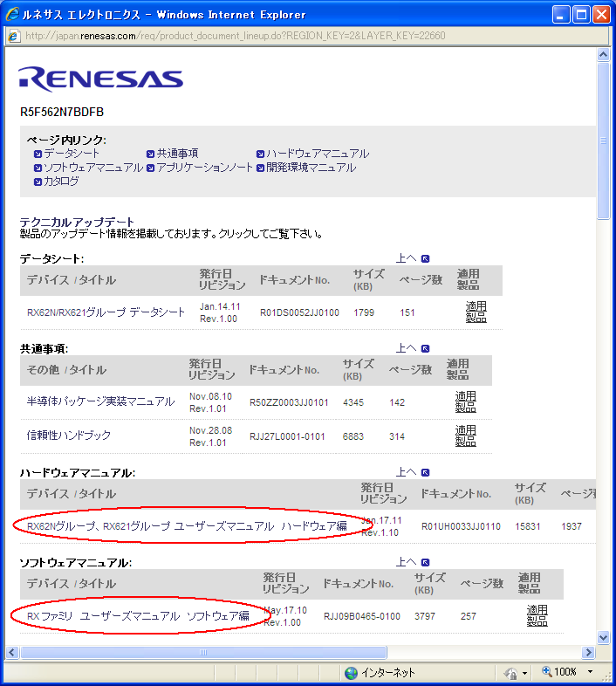The height and width of the screenshot is (686, 616).
Task: Click the vertical scrollbar thumb
Action: (x=603, y=141)
